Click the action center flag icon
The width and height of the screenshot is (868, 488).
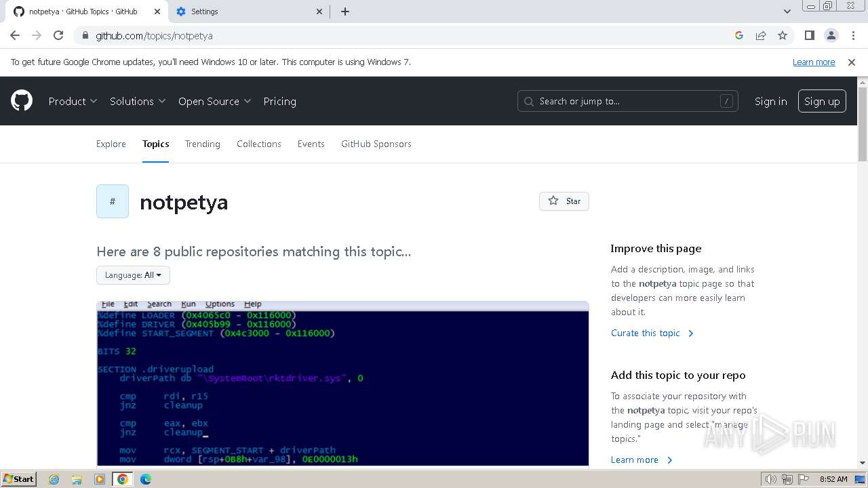[x=804, y=479]
